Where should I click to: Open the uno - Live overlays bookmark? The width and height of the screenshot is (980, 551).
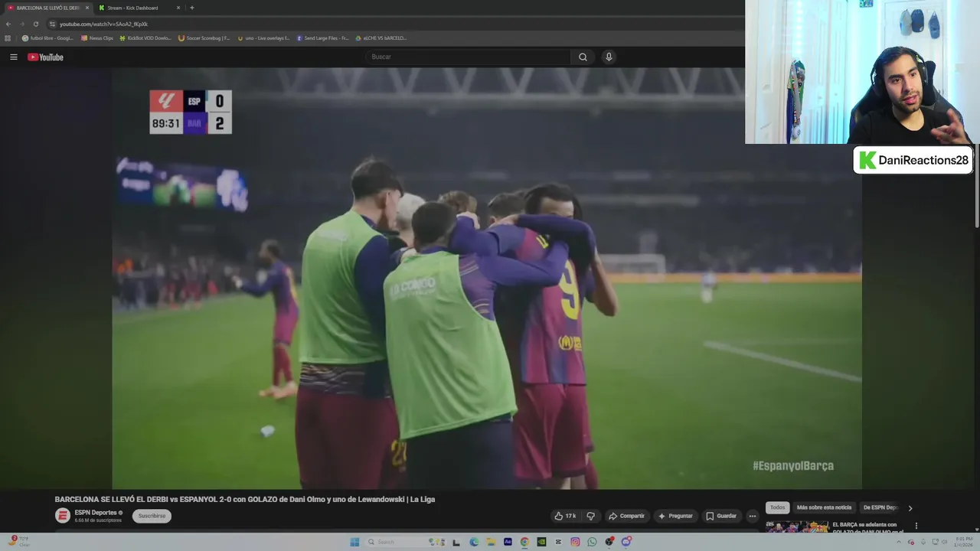click(x=263, y=37)
